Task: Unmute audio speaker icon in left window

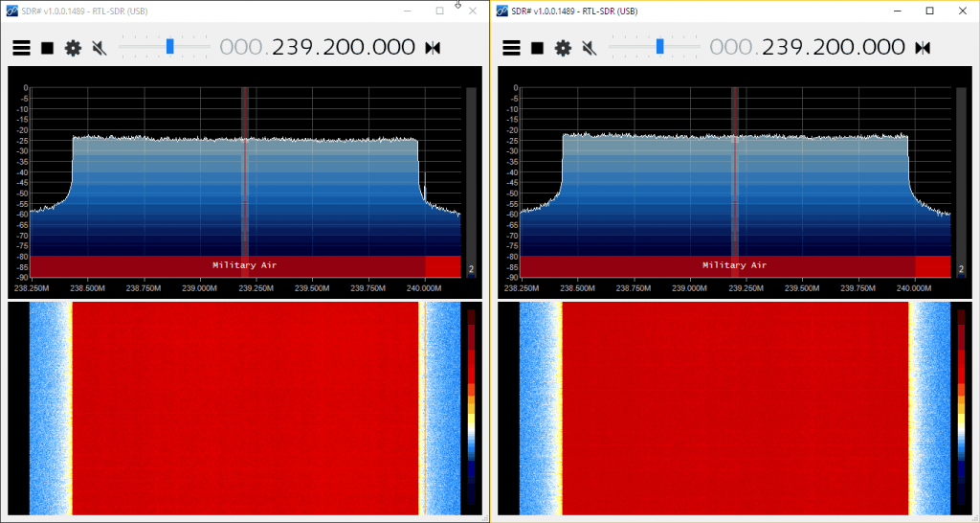Action: [99, 48]
